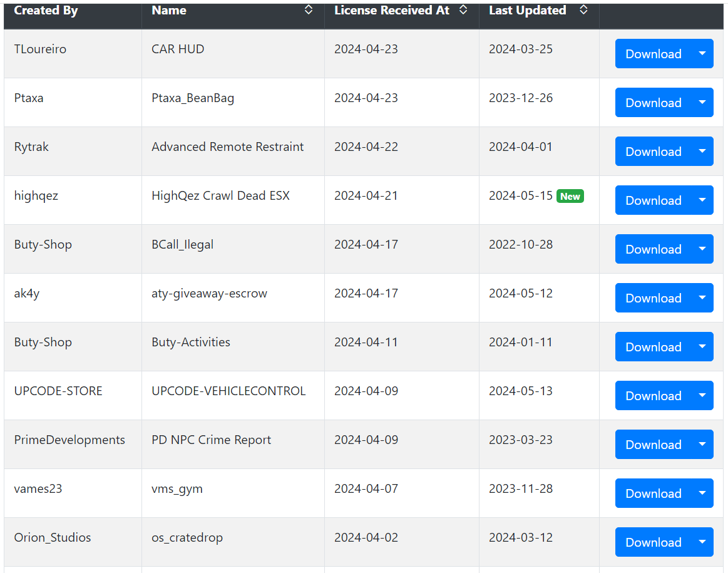Open download dropdown for HighQez Crawl Dead ESX
The image size is (728, 573).
tap(702, 200)
